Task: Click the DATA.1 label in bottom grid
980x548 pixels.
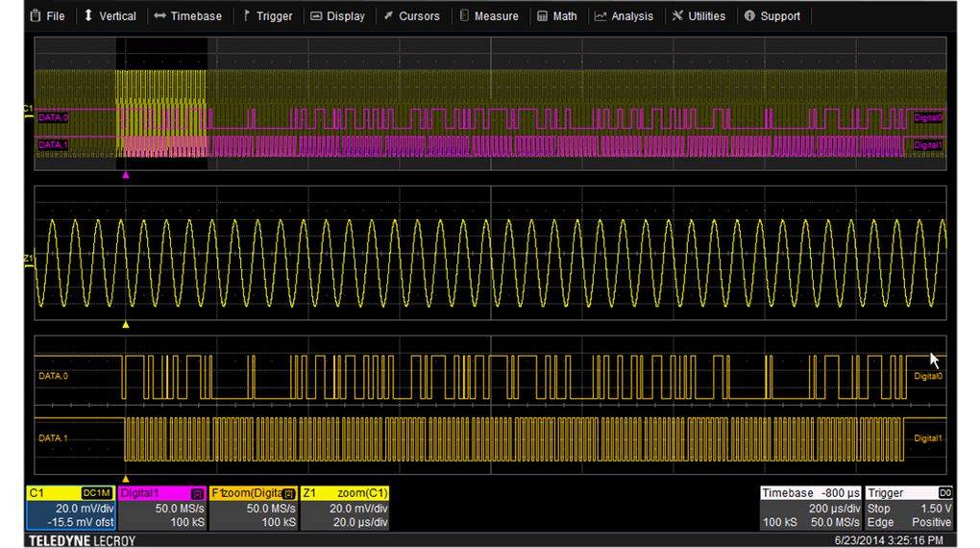Action: (x=53, y=437)
